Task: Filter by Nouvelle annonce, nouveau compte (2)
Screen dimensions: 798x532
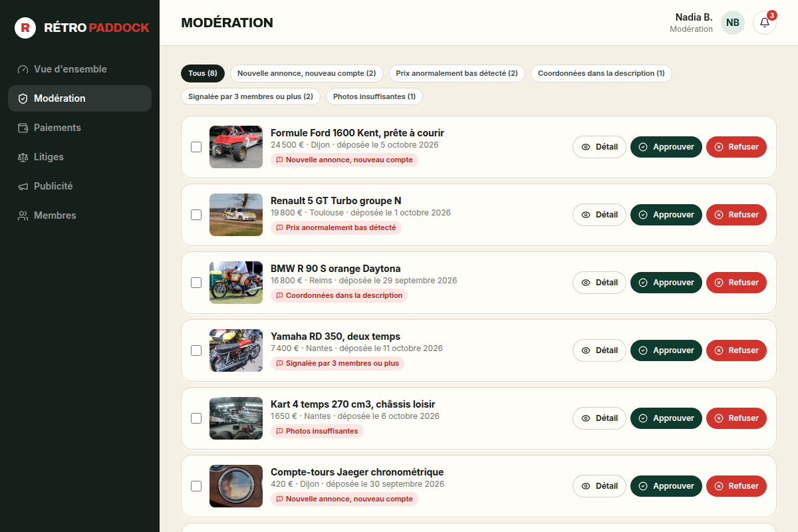Action: (307, 73)
